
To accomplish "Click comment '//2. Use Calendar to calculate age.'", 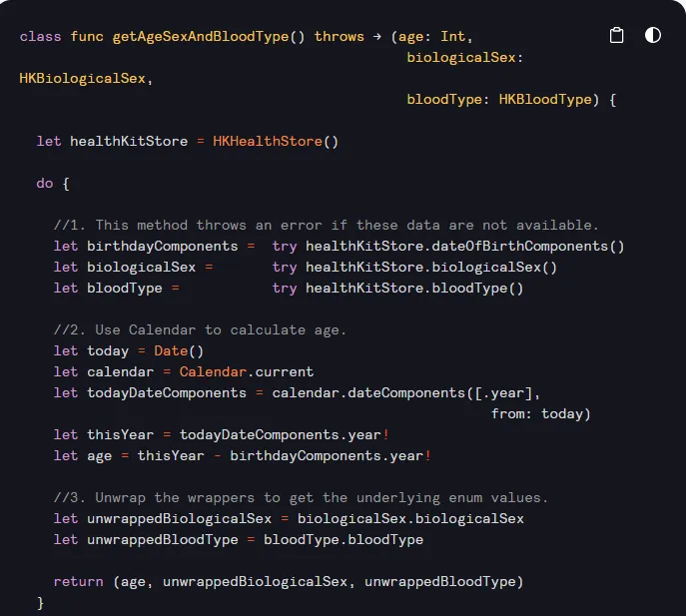I will pyautogui.click(x=200, y=329).
